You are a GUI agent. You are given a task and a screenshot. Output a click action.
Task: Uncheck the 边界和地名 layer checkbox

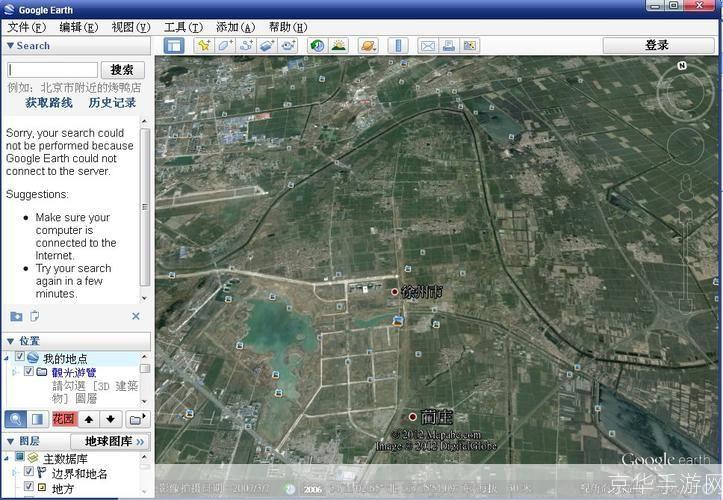click(29, 472)
